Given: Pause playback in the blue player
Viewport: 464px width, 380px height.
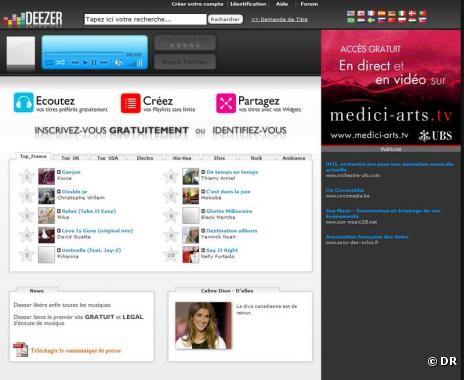Looking at the screenshot, I should (94, 62).
